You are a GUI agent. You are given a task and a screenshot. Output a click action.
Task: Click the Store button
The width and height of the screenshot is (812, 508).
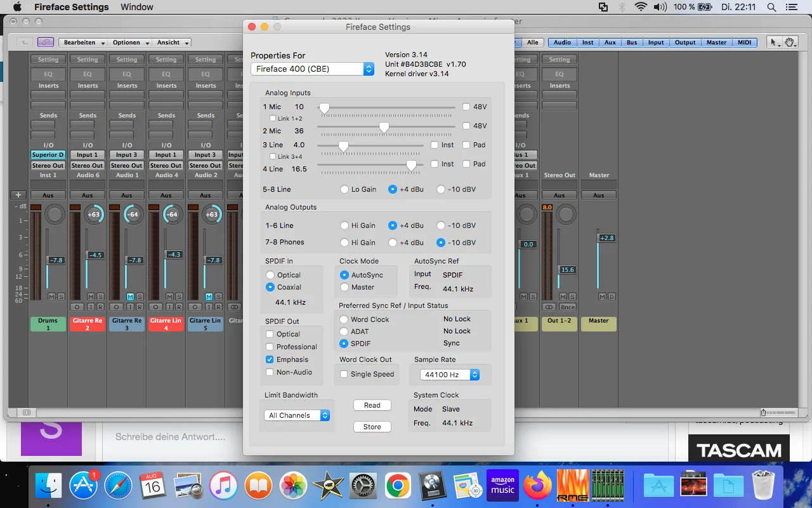372,427
